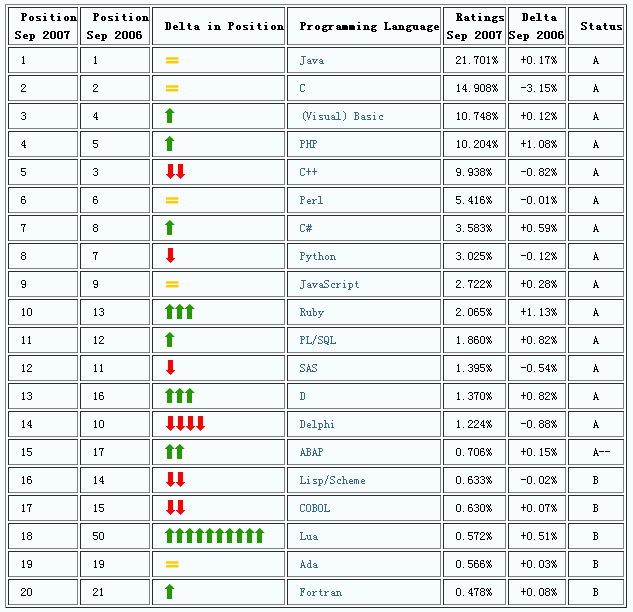Select the 21.701% rating cell for Java

[477, 61]
